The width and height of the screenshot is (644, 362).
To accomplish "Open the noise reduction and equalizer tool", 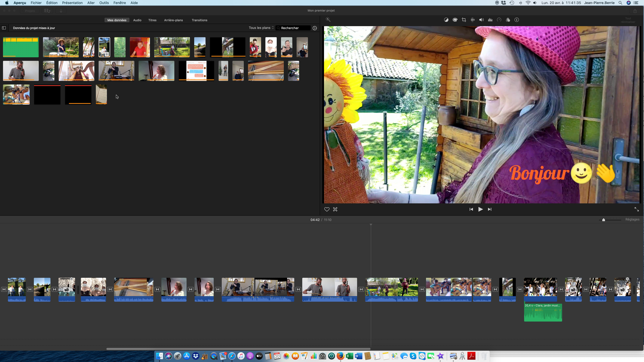I will pos(490,20).
